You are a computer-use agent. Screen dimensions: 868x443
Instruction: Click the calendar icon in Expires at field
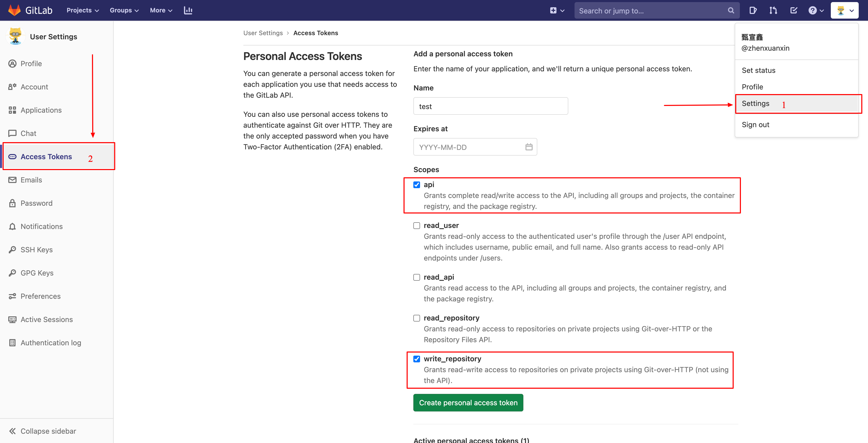tap(529, 147)
